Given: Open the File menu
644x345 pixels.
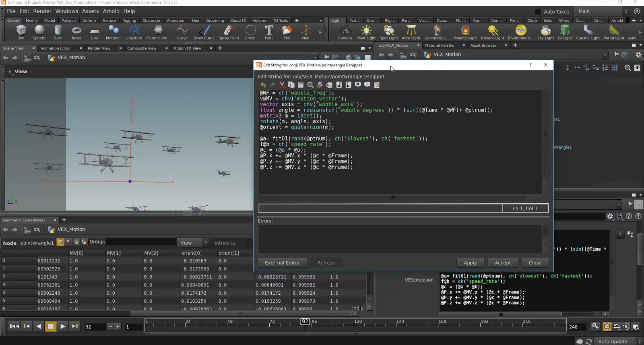Looking at the screenshot, I should (x=11, y=11).
